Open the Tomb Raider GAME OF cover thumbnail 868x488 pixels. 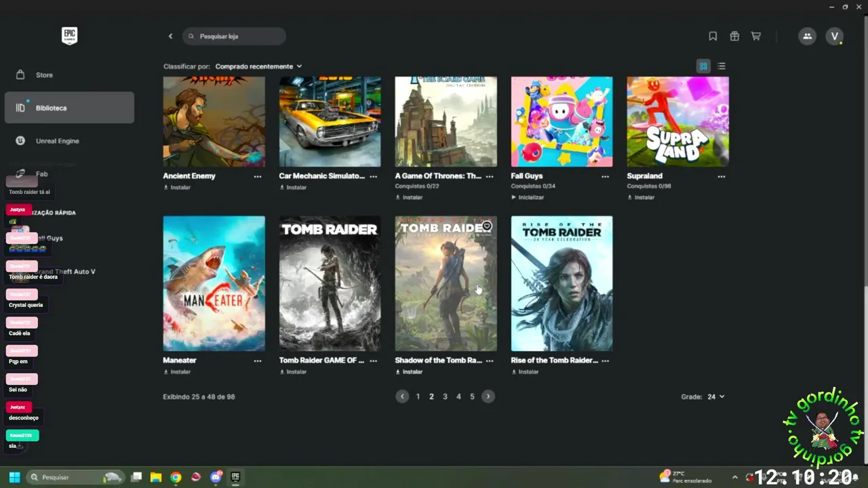click(330, 283)
